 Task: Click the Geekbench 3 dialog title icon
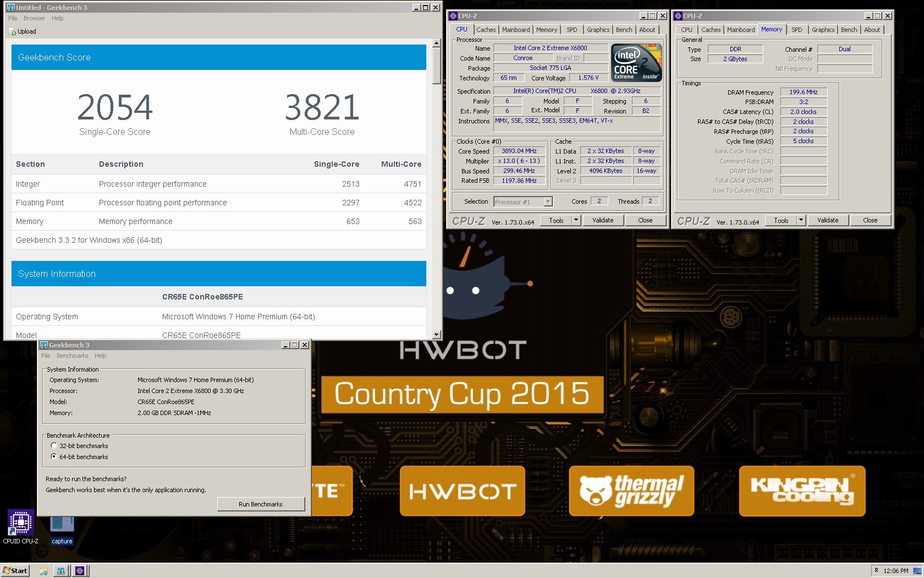(x=44, y=345)
